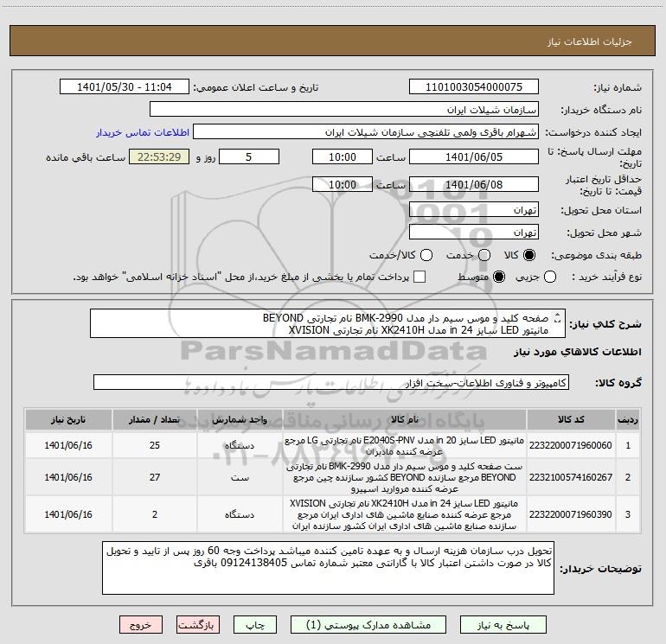This screenshot has width=666, height=644.
Task: Click product code 2232200071960060
Action: (x=571, y=445)
